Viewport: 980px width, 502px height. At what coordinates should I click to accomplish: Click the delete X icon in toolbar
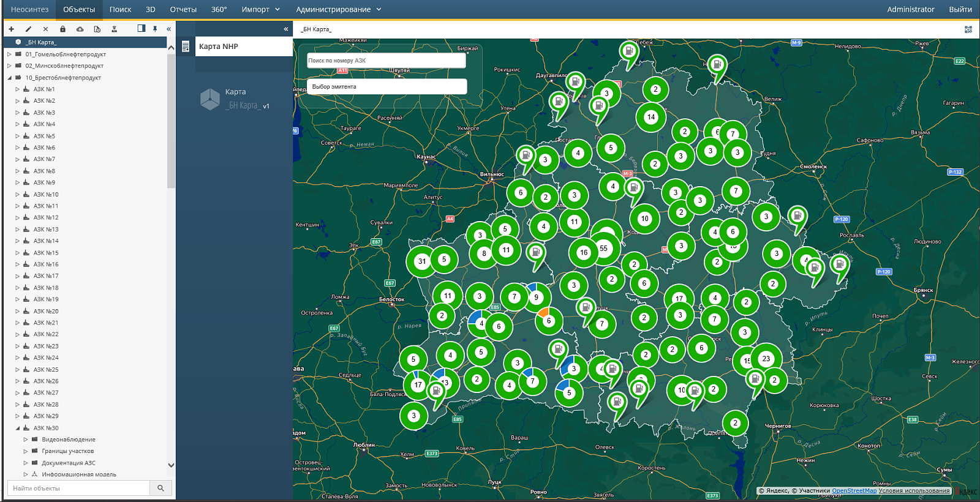point(45,29)
